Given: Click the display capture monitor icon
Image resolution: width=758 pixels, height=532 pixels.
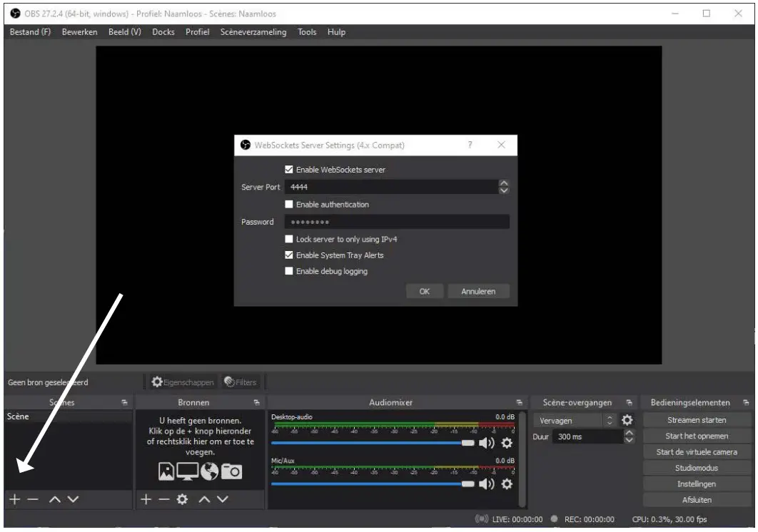Looking at the screenshot, I should 188,471.
